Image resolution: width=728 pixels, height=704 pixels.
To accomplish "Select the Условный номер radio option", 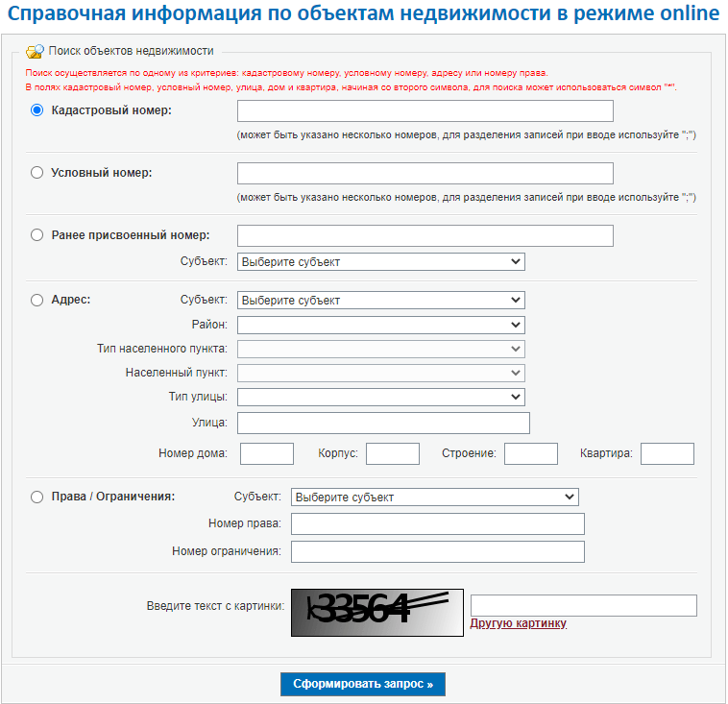I will (37, 173).
